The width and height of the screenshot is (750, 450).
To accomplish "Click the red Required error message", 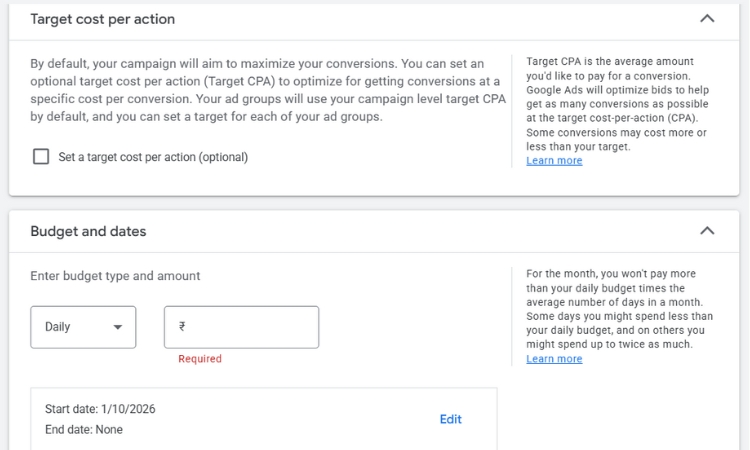I will click(200, 359).
